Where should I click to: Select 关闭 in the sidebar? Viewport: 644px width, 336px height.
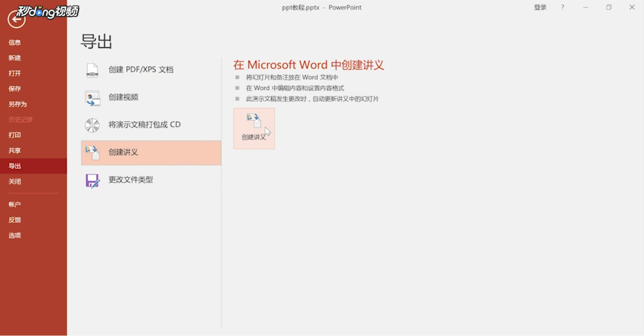(15, 182)
